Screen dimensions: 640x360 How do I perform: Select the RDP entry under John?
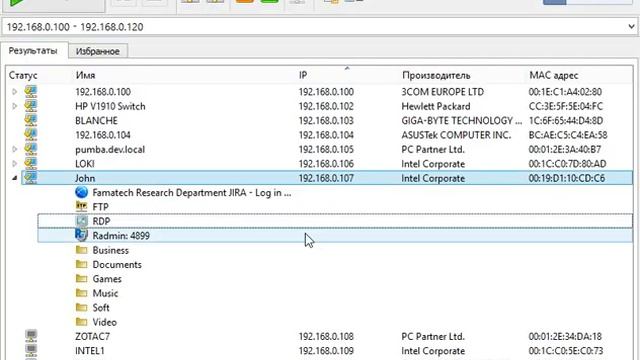[101, 221]
